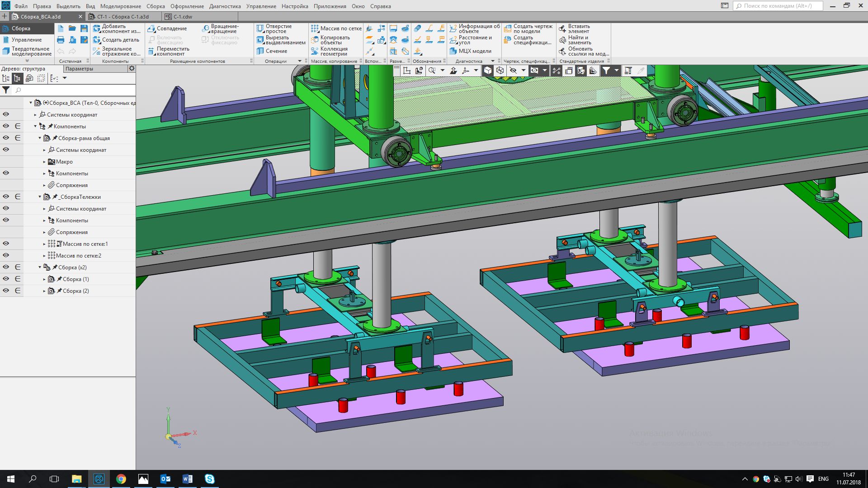Toggle visibility eye of Массив по сетке:2

[6, 255]
